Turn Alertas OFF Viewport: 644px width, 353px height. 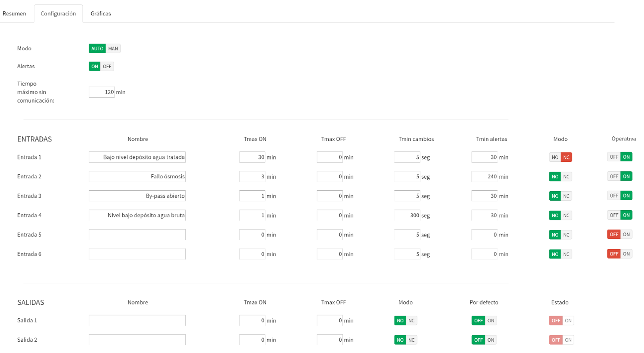(x=107, y=66)
